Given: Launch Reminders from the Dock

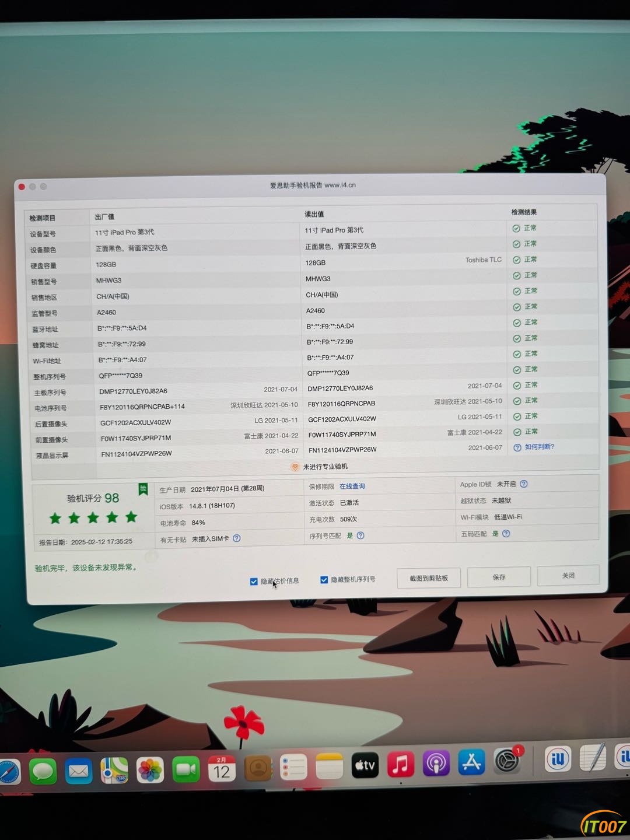Looking at the screenshot, I should point(293,767).
